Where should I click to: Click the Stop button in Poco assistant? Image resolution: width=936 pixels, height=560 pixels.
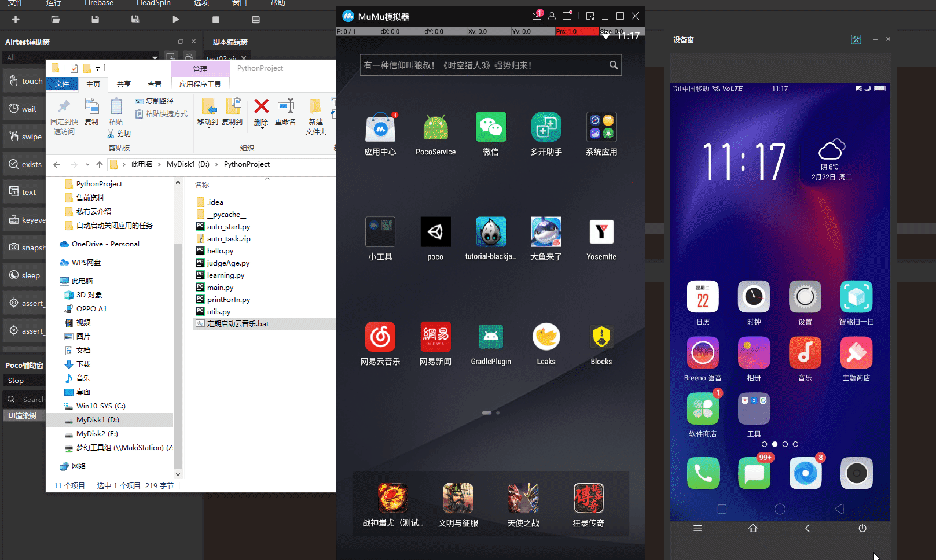pos(24,381)
